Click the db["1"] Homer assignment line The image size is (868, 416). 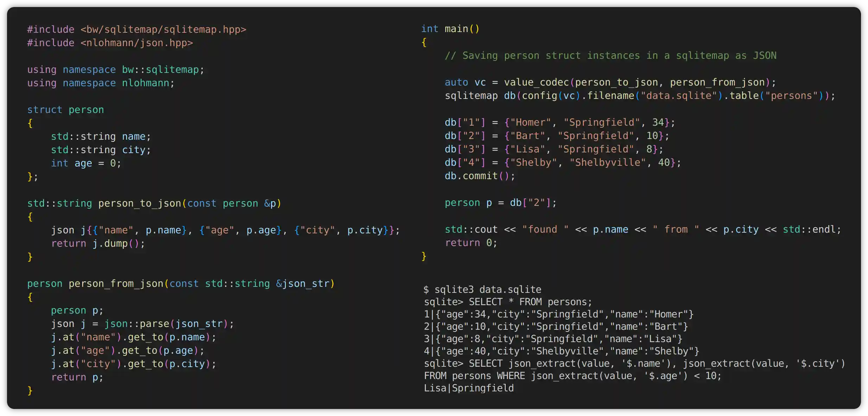click(x=559, y=122)
